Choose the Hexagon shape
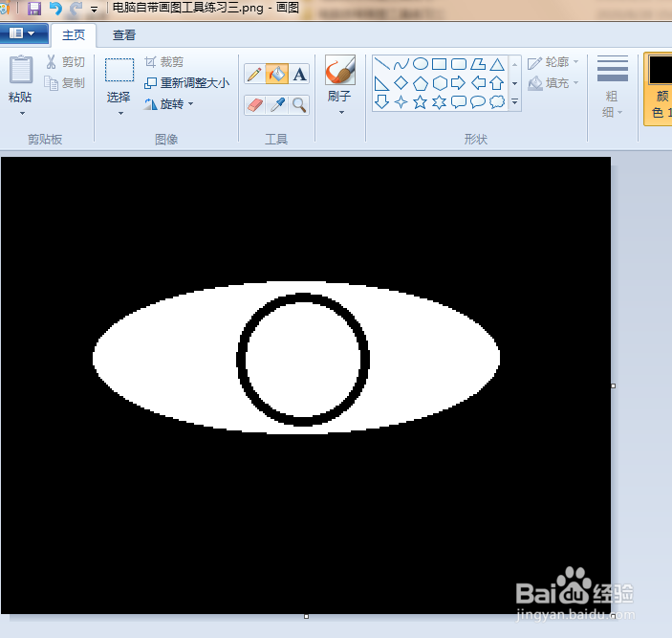672x638 pixels. tap(440, 83)
